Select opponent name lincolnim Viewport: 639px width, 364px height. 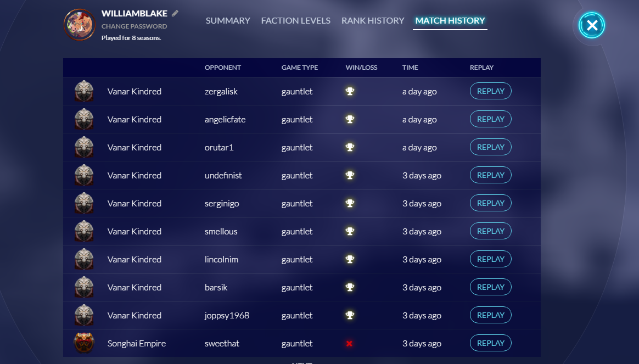(221, 259)
